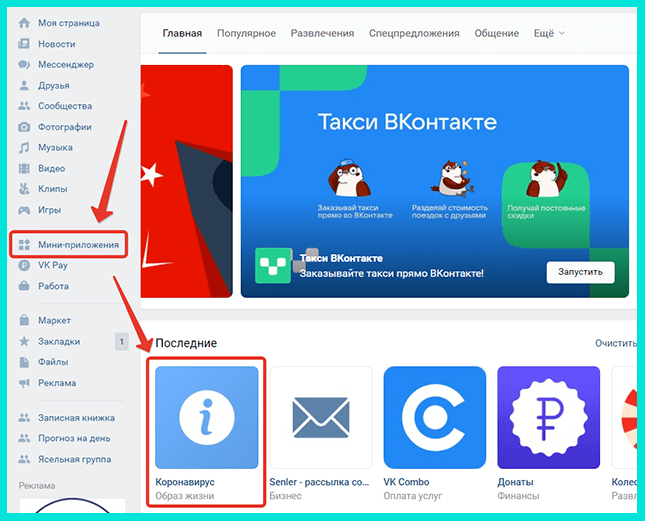
Task: Open the Маркет shopping bag icon
Action: [24, 320]
